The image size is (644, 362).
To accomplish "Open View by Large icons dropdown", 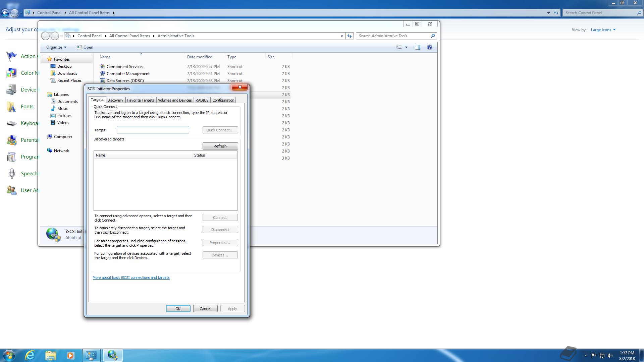I will 603,30.
